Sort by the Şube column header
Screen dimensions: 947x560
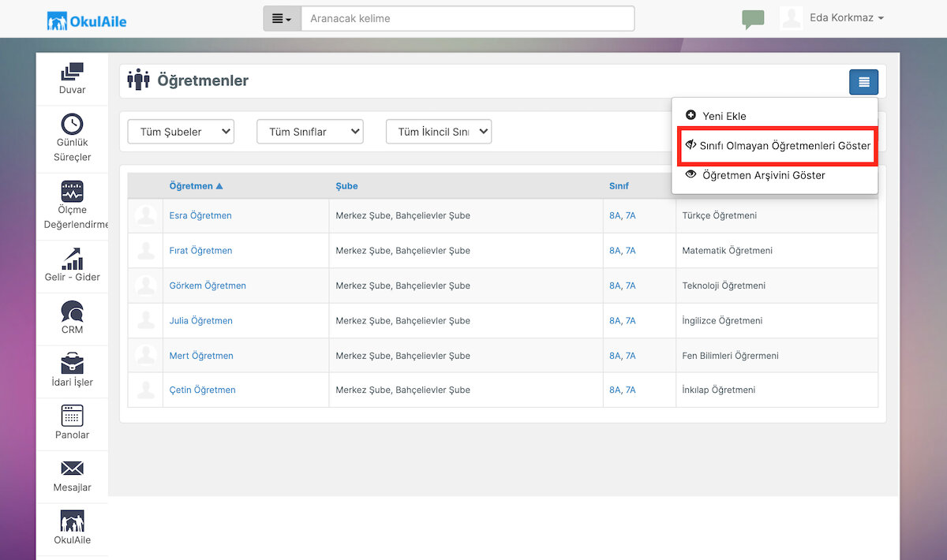pyautogui.click(x=346, y=186)
